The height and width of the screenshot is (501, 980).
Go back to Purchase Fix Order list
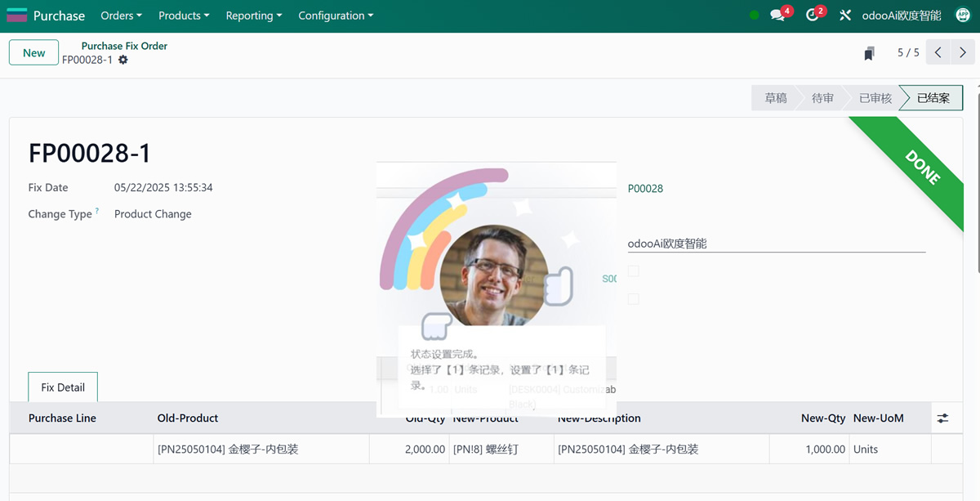pyautogui.click(x=124, y=46)
